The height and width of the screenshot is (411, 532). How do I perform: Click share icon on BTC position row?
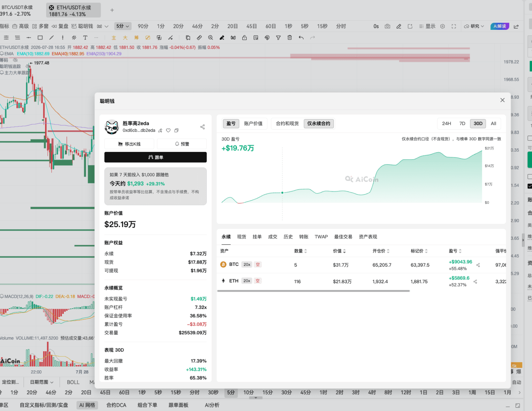click(x=478, y=265)
